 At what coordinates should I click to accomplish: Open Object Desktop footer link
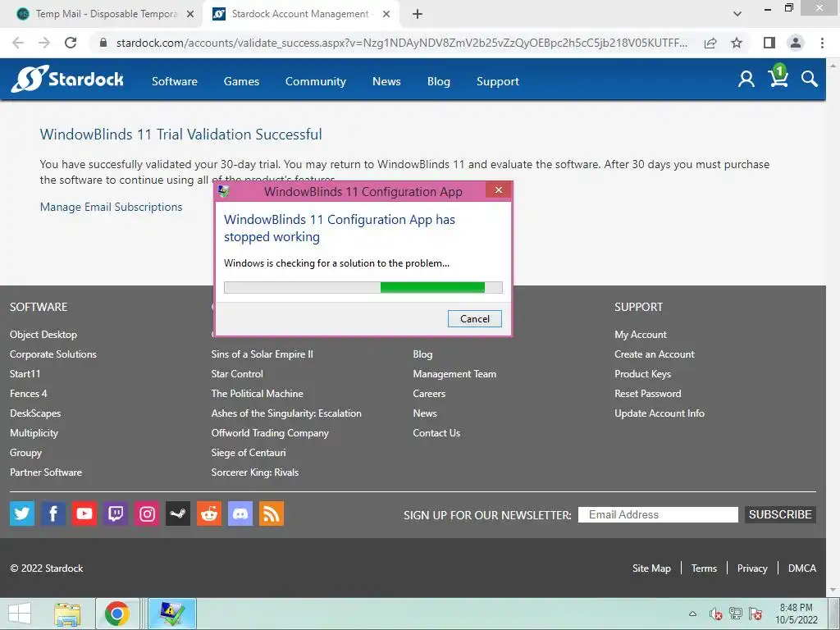tap(43, 335)
